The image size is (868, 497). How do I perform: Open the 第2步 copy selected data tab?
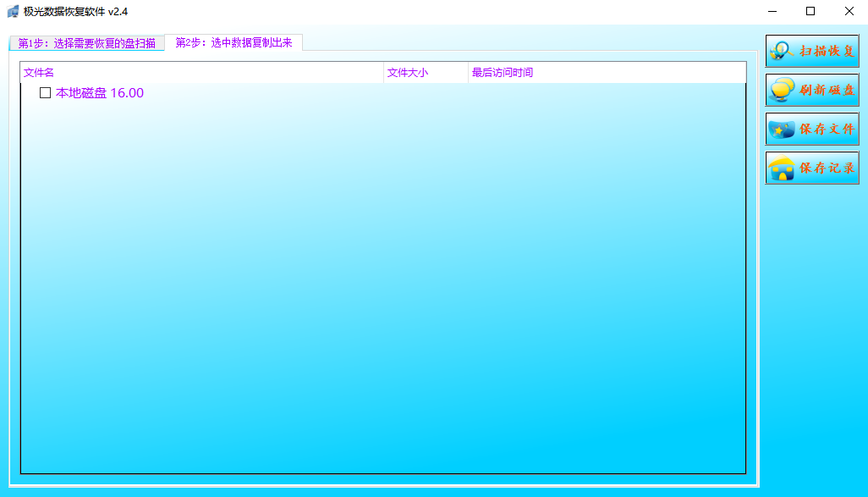[233, 42]
